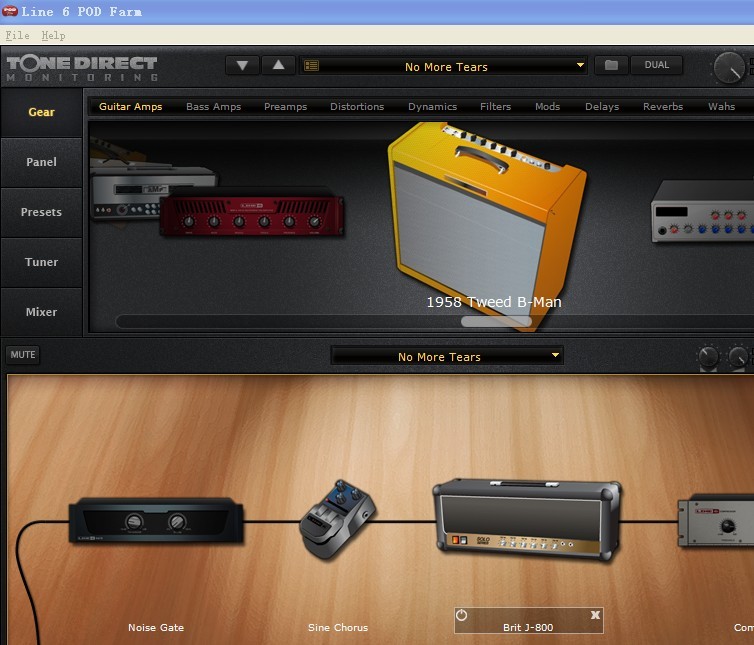The image size is (754, 645).
Task: Select the Sine Chorus pedal
Action: coord(337,519)
